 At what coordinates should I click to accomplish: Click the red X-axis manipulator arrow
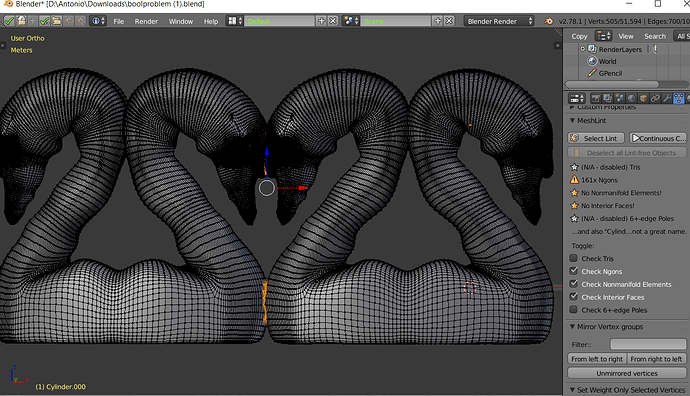click(303, 188)
